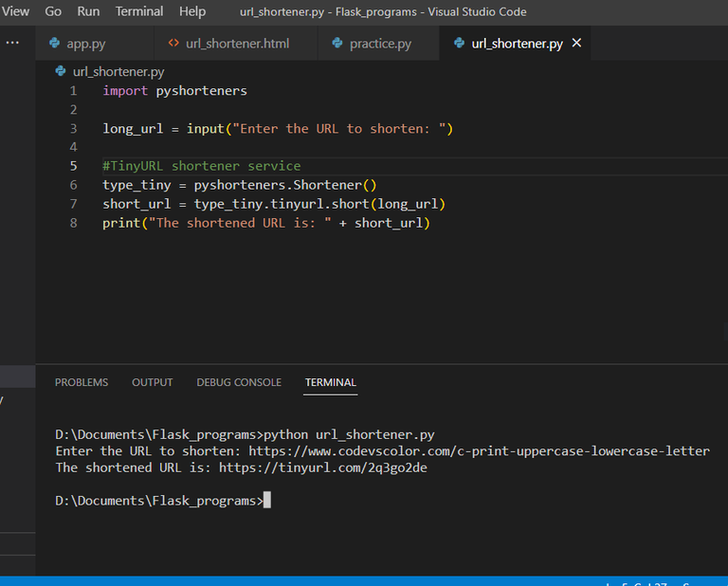Click the '#TinyURL shortener service' comment

pos(202,166)
